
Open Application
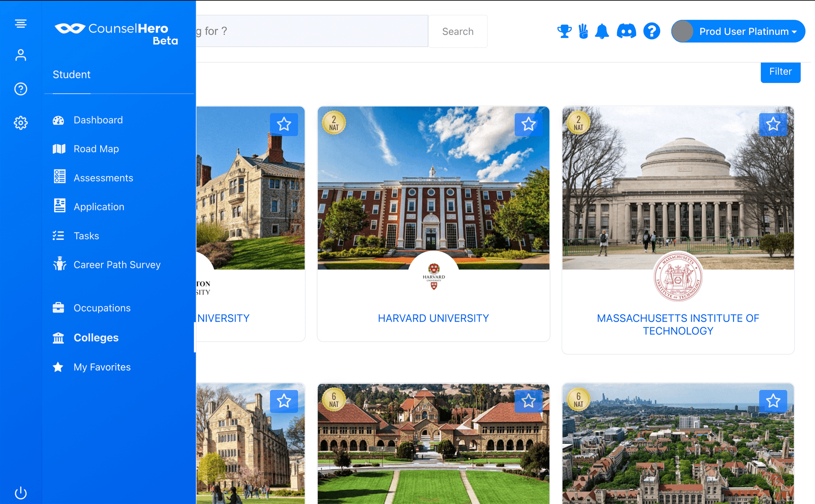pyautogui.click(x=99, y=207)
